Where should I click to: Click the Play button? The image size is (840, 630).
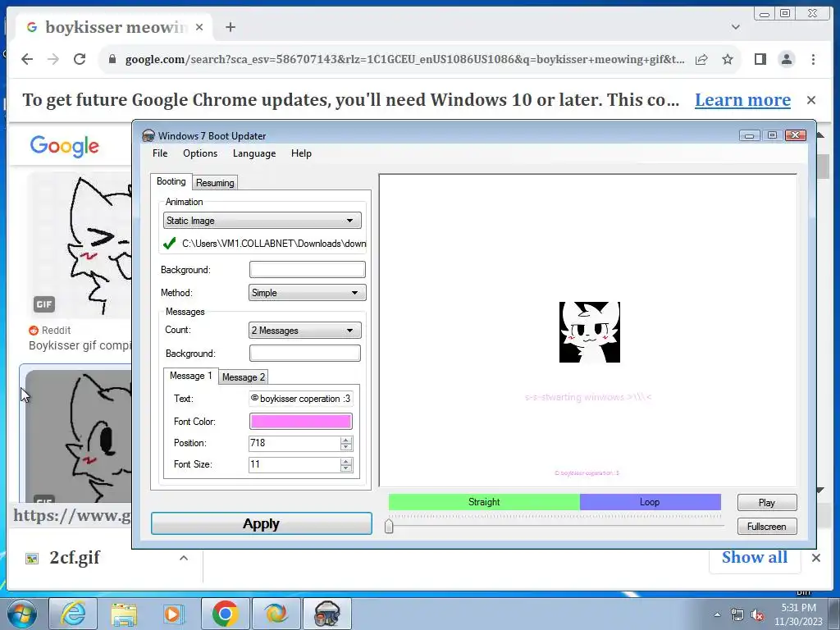[767, 503]
